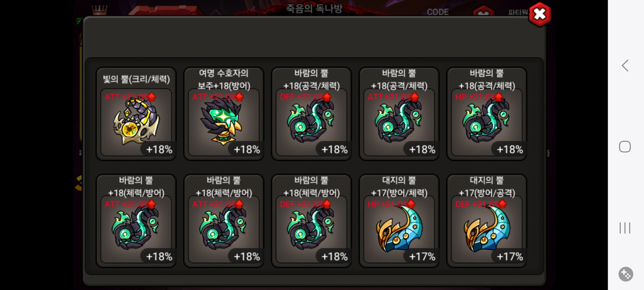Pick the first bottom-row 바람의 뿔 +18(체력/방어)
The image size is (644, 290).
coord(136,221)
